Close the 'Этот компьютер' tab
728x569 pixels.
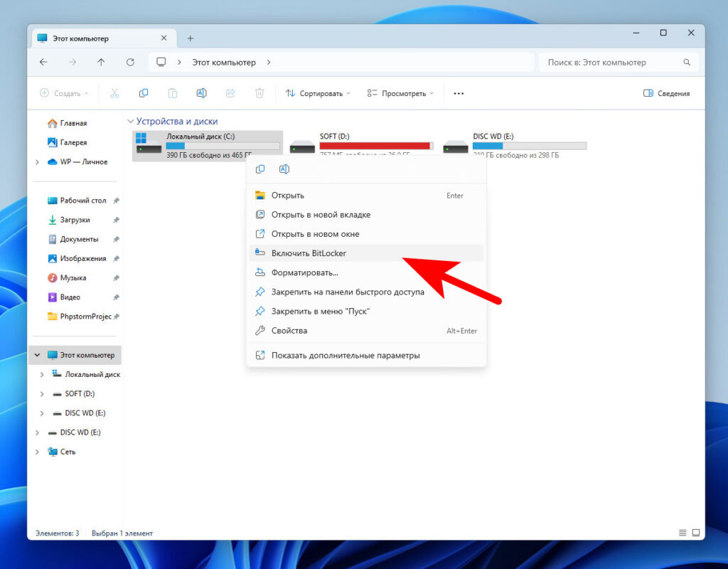point(164,38)
